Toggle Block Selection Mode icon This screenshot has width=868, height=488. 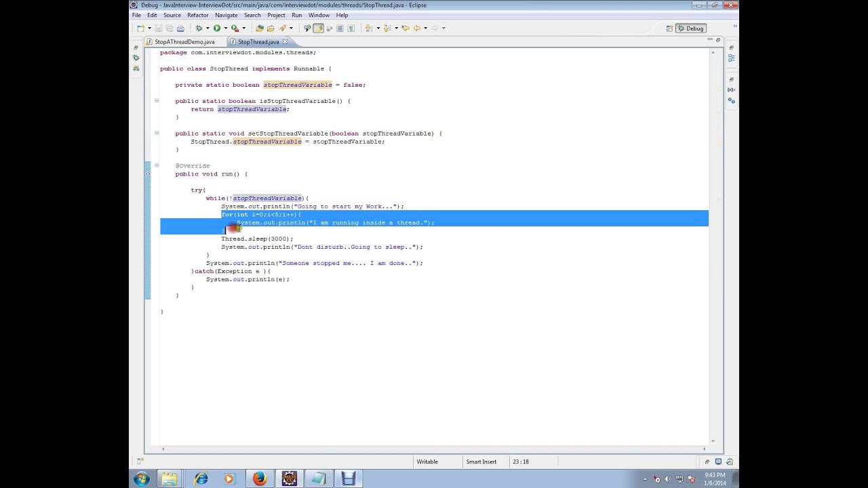click(340, 28)
